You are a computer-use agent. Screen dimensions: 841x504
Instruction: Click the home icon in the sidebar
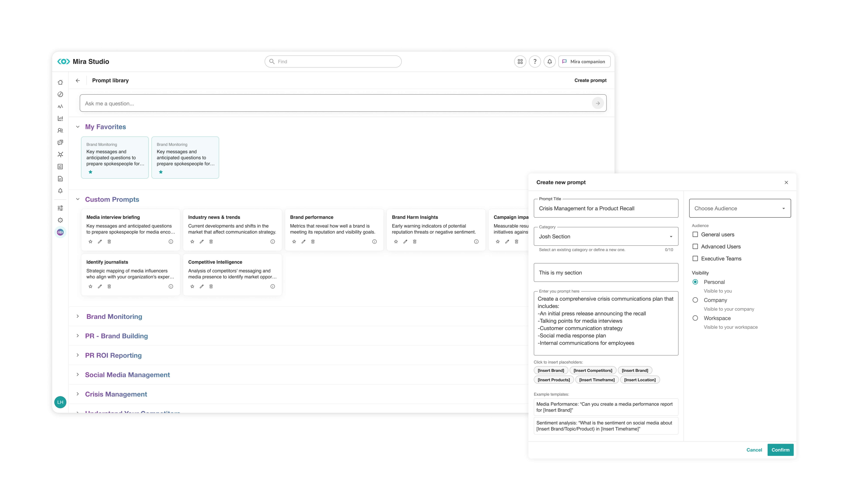(x=60, y=82)
